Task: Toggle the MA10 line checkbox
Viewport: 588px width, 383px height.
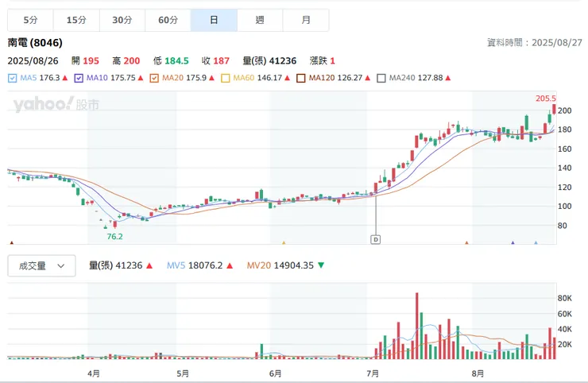Action: click(79, 78)
